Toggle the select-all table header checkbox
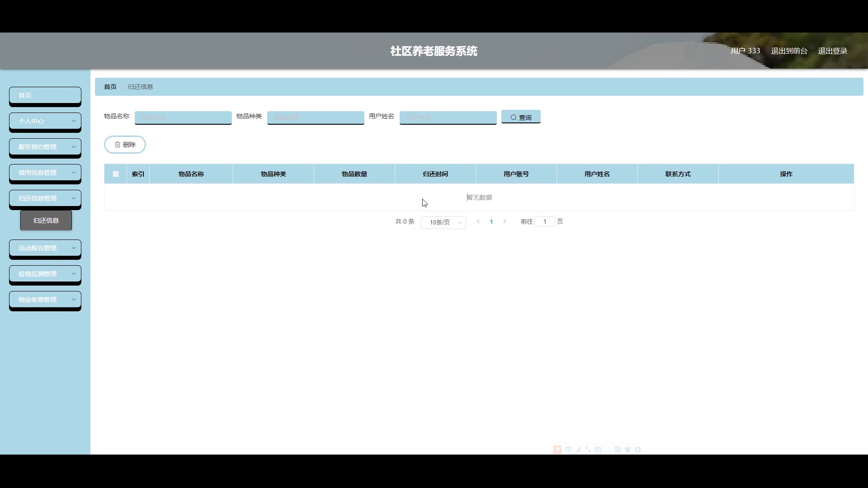The width and height of the screenshot is (868, 488). pyautogui.click(x=116, y=174)
